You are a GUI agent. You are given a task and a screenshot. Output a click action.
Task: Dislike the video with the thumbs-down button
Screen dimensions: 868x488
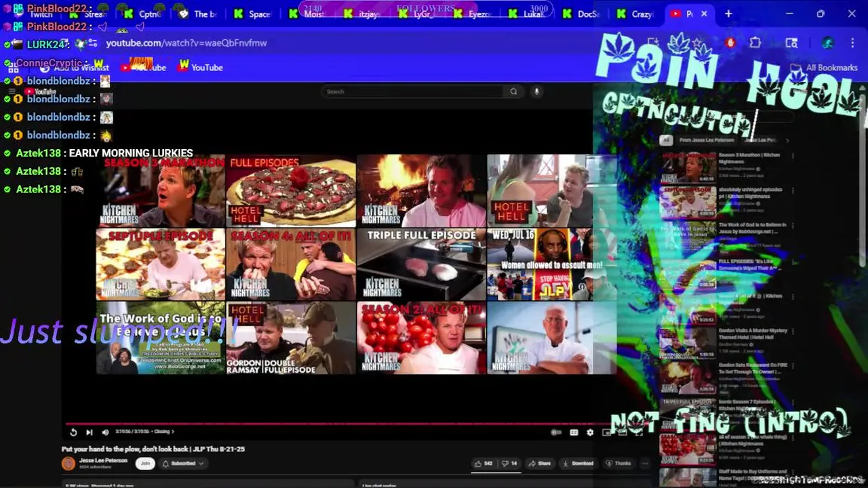[509, 464]
